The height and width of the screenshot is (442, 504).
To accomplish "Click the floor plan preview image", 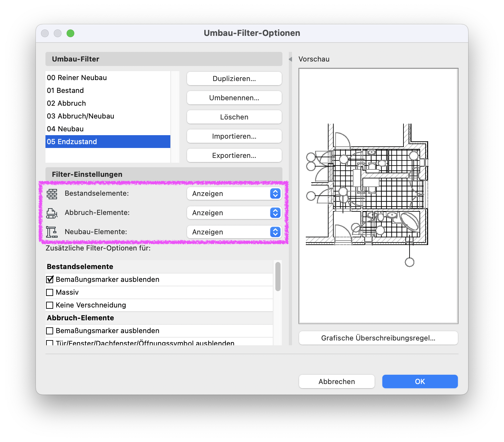I will click(378, 196).
